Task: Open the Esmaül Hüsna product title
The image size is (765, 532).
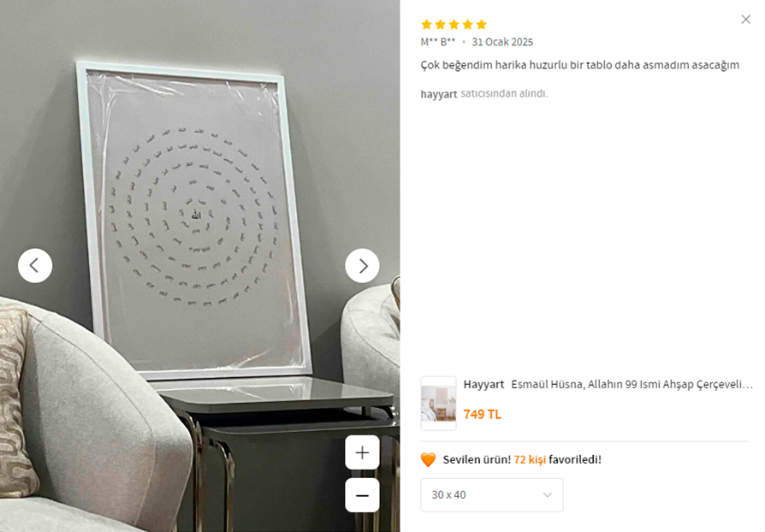Action: 632,384
